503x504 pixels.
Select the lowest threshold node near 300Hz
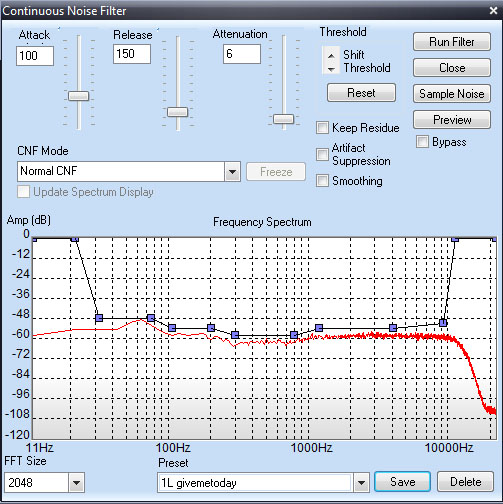pos(235,335)
